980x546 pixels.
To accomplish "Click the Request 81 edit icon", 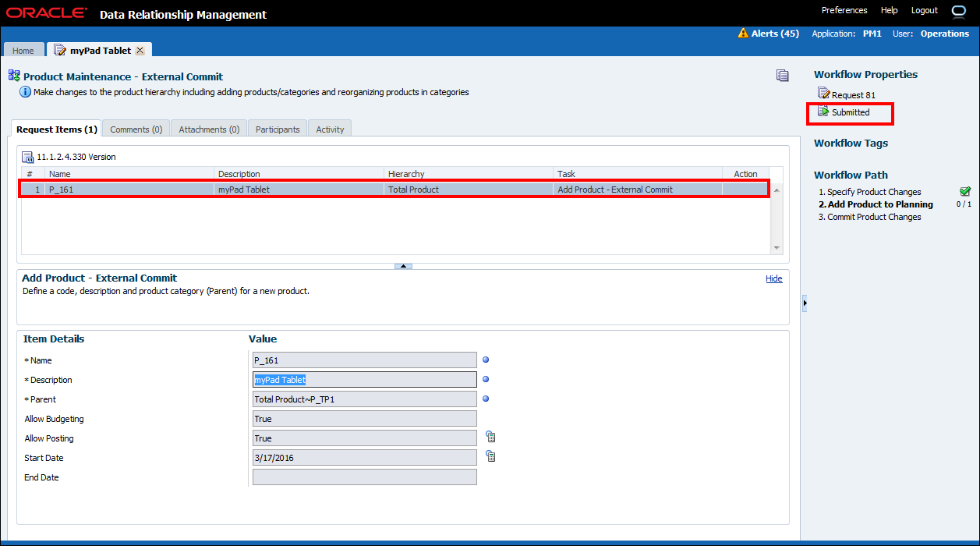I will click(x=823, y=94).
